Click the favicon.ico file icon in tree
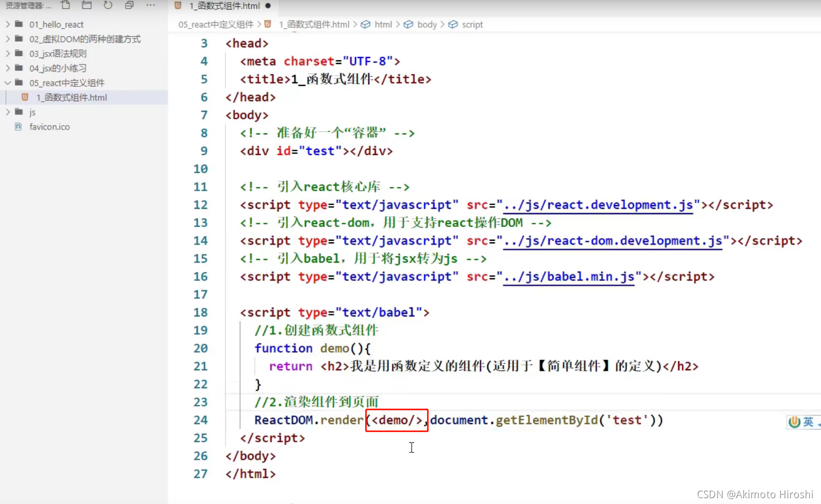The width and height of the screenshot is (821, 504). (19, 126)
